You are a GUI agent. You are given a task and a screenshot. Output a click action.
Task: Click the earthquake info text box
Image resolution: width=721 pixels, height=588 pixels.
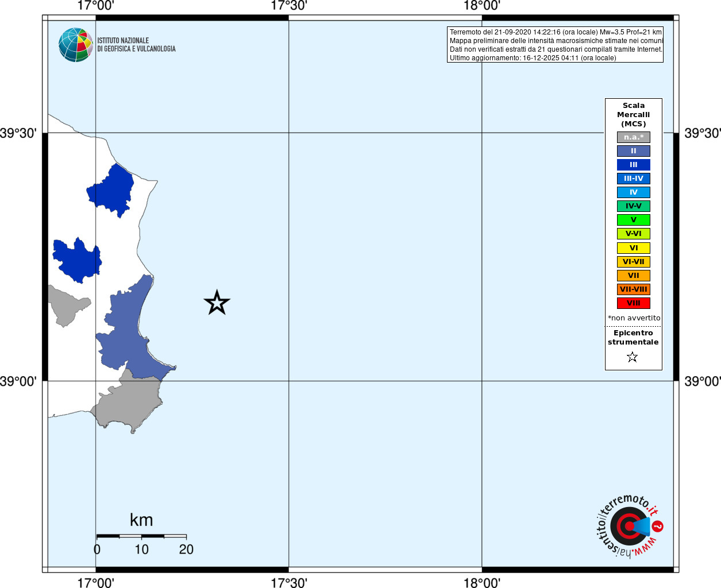(x=555, y=45)
